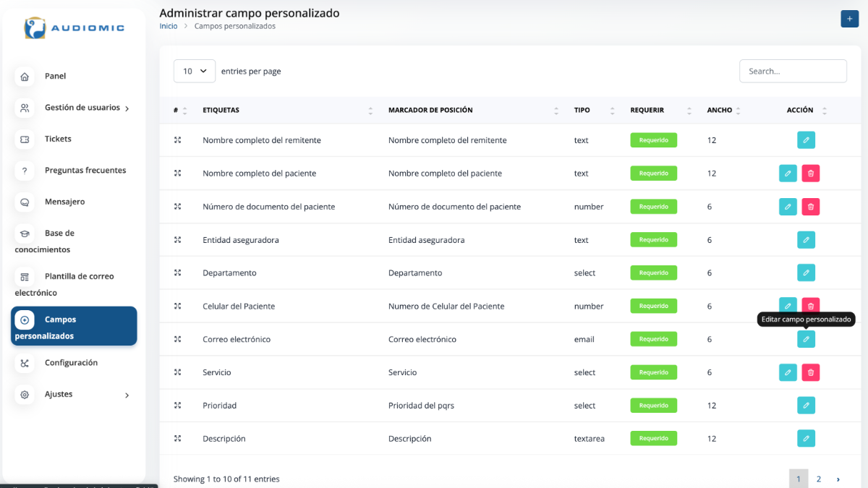Click the Search input field
868x488 pixels.
click(x=793, y=72)
